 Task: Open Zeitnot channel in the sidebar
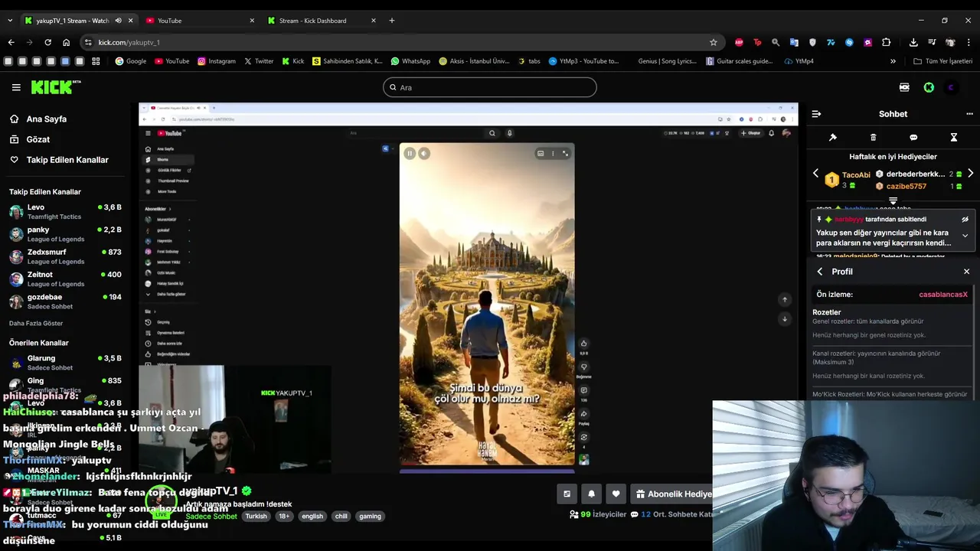click(x=66, y=279)
